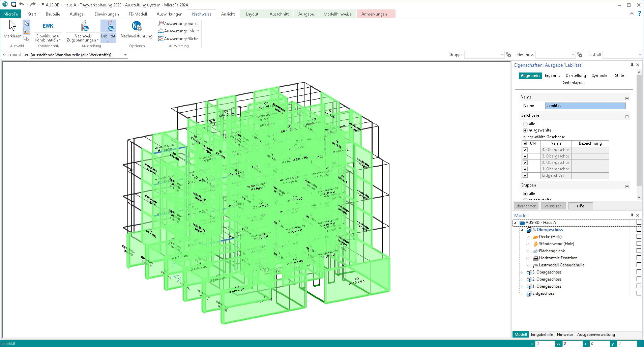The width and height of the screenshot is (644, 347).
Task: Open the Nachweisführung options
Action: 137,26
